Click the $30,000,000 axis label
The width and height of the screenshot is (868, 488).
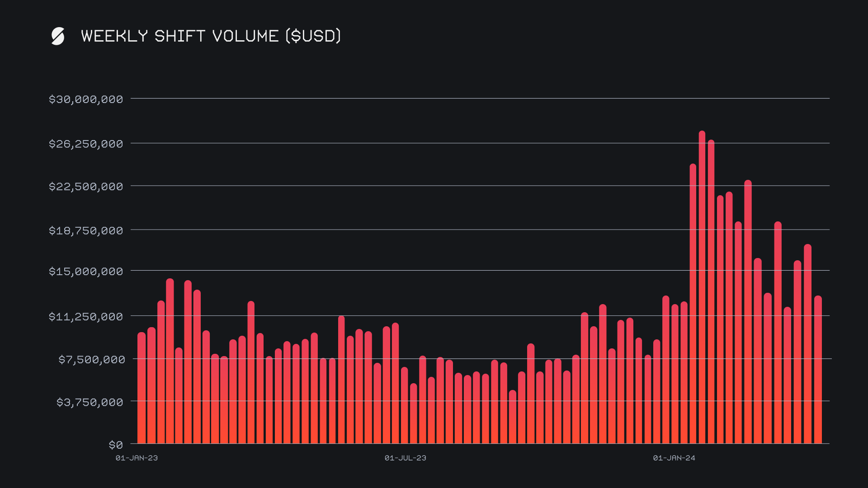click(86, 99)
